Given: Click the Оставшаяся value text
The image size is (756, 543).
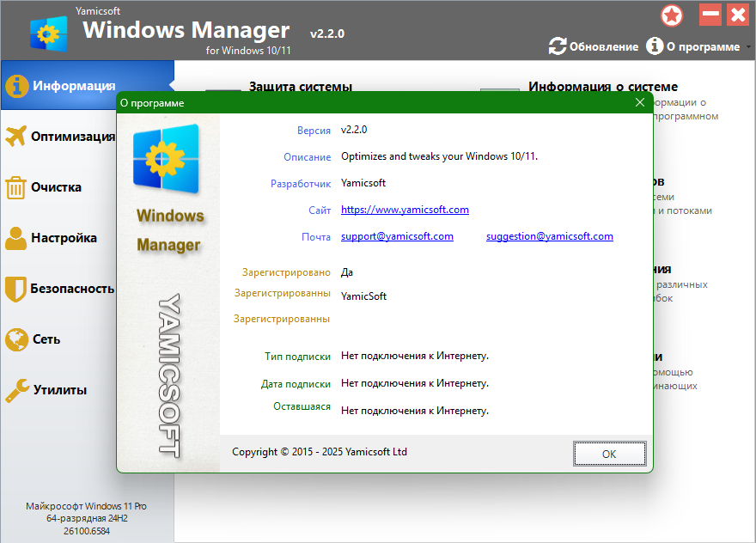Looking at the screenshot, I should point(415,411).
